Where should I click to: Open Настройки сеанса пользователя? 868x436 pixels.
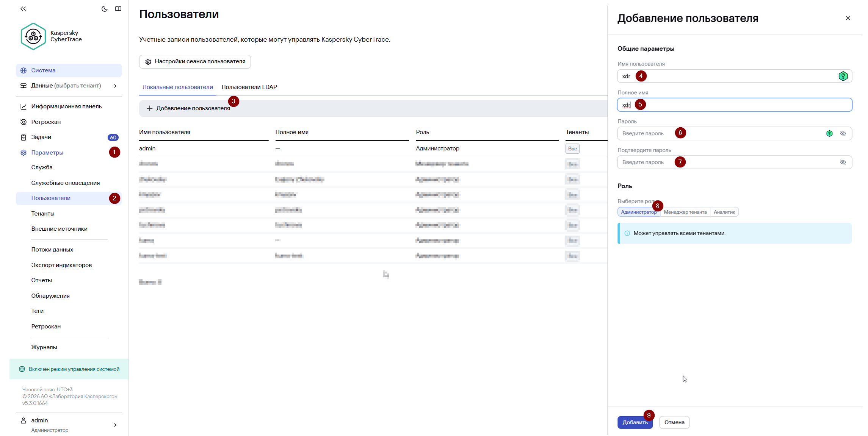[x=195, y=62]
